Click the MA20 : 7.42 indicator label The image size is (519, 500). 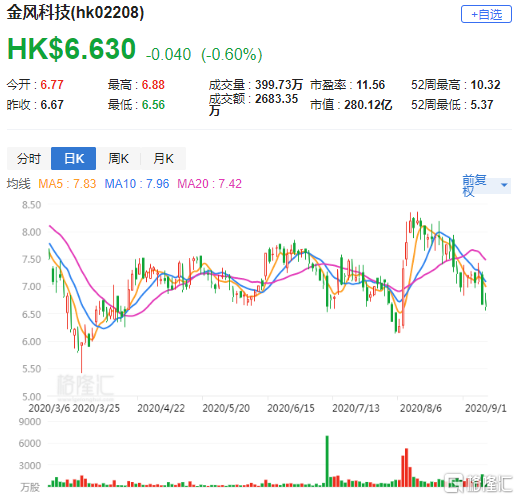coord(209,184)
